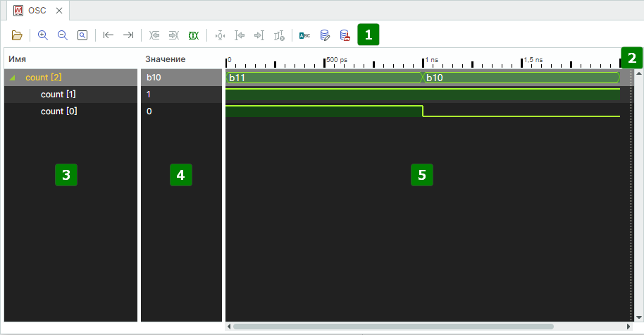Screen dimensions: 644x335
Task: Click the value 0 of count [0]
Action: [x=149, y=111]
